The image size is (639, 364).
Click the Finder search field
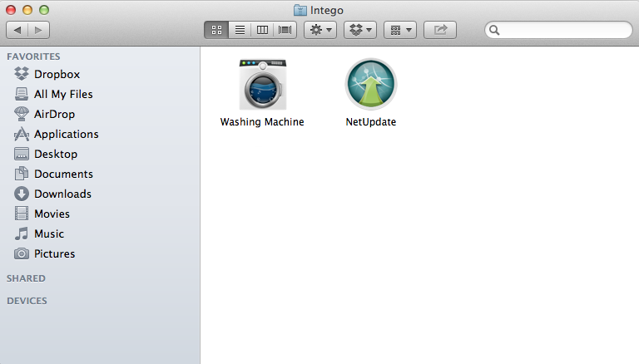pyautogui.click(x=558, y=30)
